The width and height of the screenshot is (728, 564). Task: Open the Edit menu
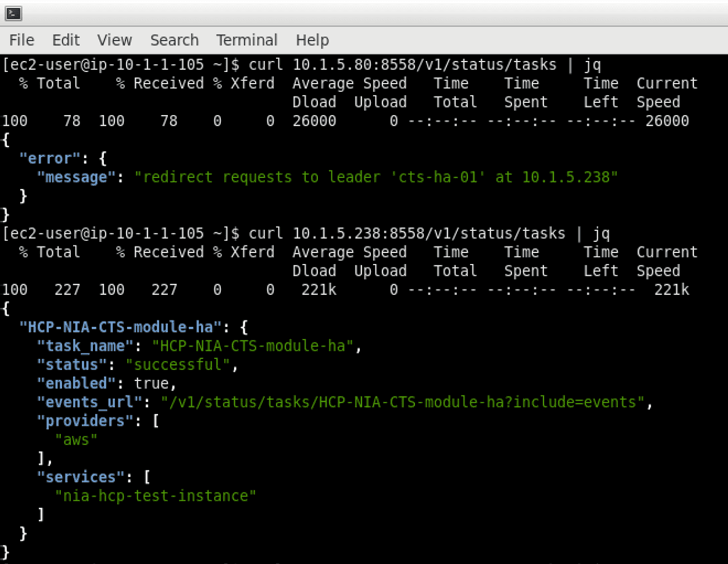click(66, 40)
